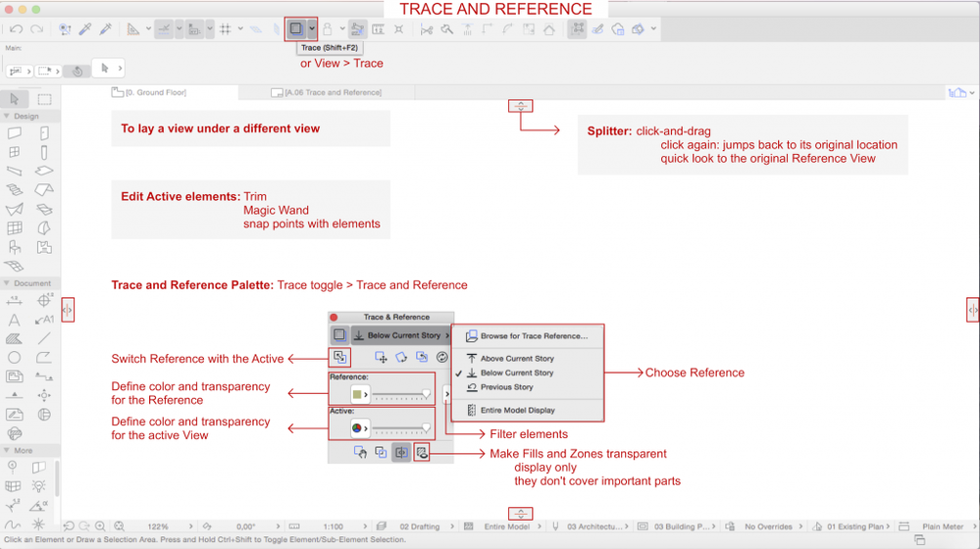Click the Rotate Reference icon in palette
Image resolution: width=980 pixels, height=549 pixels.
coord(401,357)
